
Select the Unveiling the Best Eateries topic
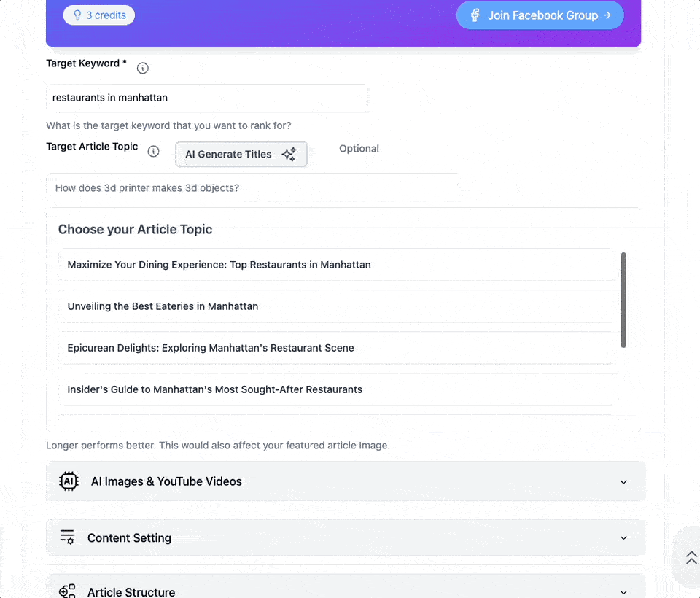[335, 306]
